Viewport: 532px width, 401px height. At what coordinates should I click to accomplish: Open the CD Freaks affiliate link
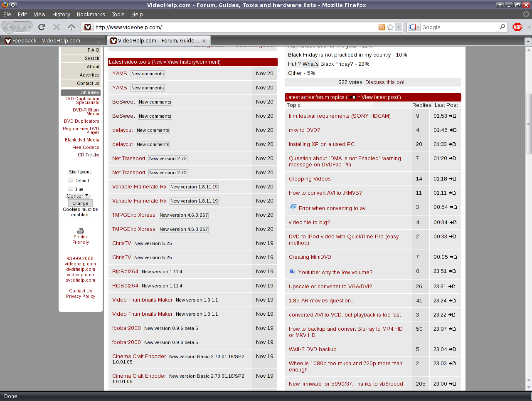pos(89,155)
